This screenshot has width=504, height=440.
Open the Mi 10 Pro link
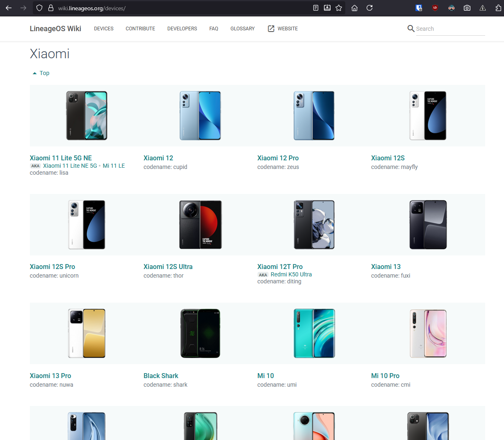[x=385, y=376]
